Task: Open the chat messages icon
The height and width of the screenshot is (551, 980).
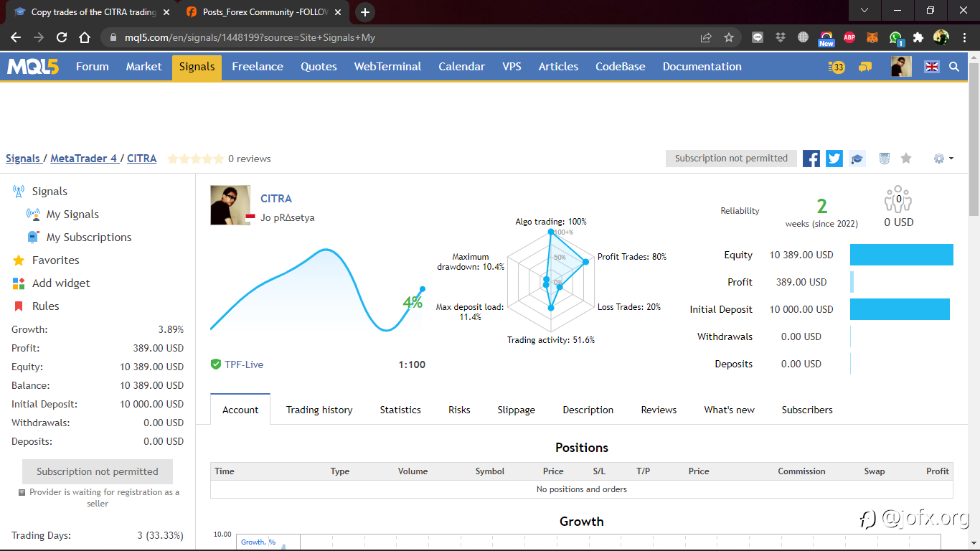Action: coord(865,67)
